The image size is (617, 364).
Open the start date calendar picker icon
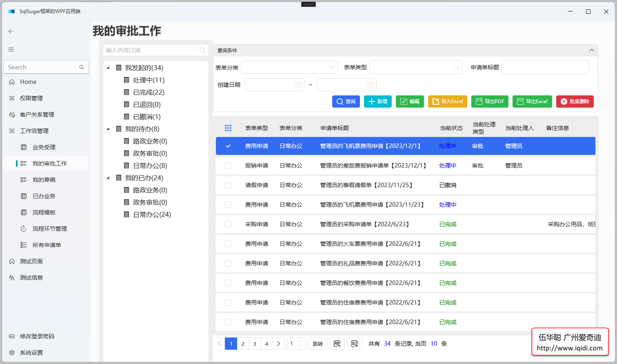pos(298,85)
